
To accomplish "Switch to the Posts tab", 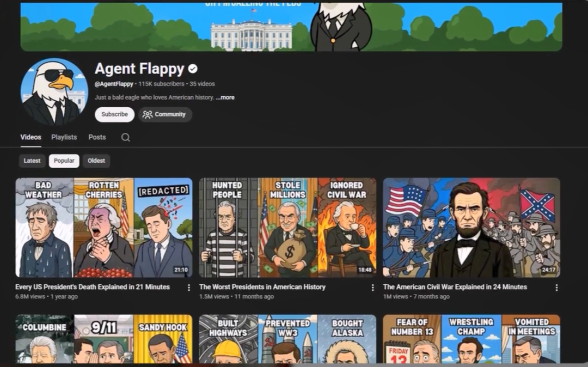I will [x=97, y=137].
